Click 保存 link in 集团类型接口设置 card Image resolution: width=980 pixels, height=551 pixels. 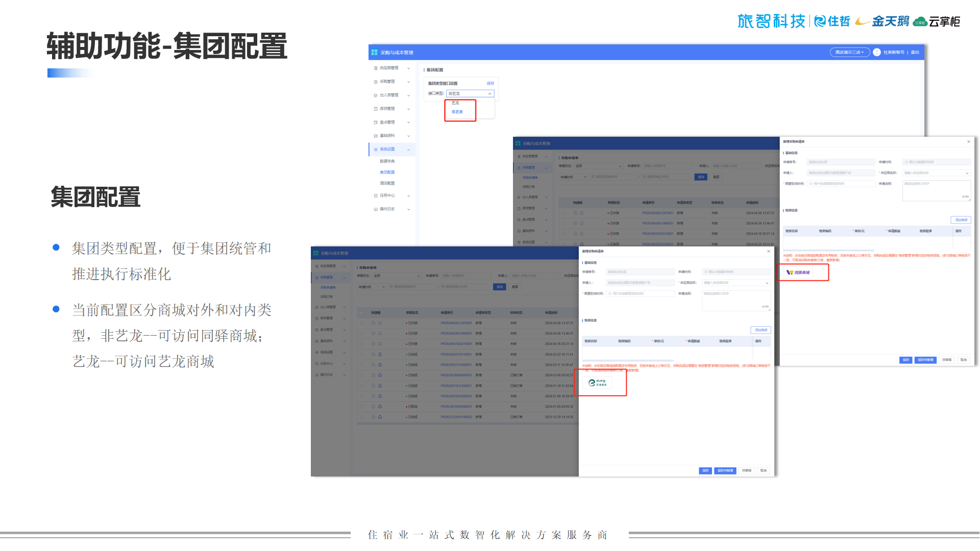[490, 84]
